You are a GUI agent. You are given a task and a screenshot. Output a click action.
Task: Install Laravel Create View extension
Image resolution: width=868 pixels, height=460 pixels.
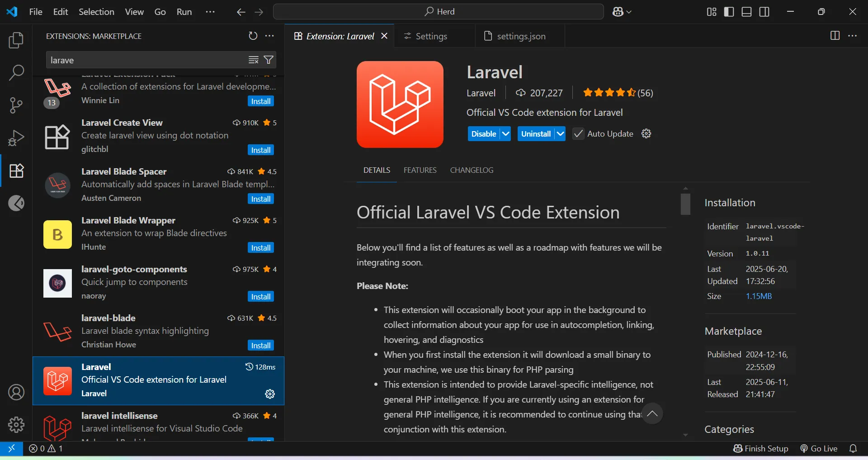(x=261, y=150)
